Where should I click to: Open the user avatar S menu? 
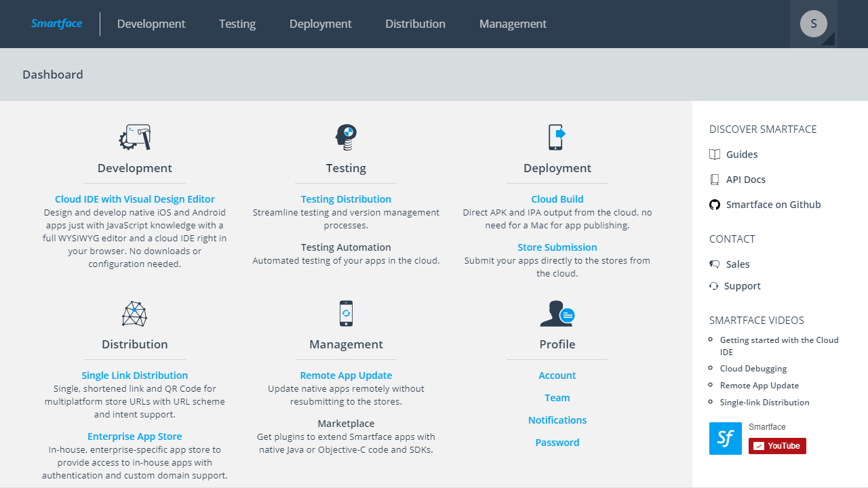point(814,24)
